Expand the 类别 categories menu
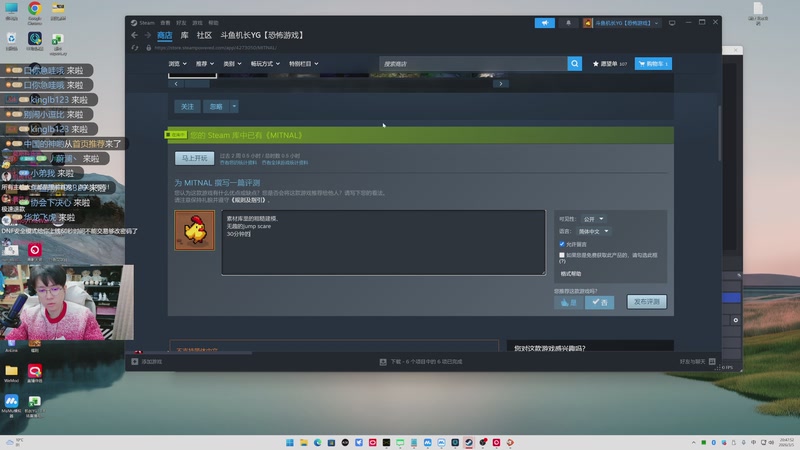800x450 pixels. click(232, 64)
